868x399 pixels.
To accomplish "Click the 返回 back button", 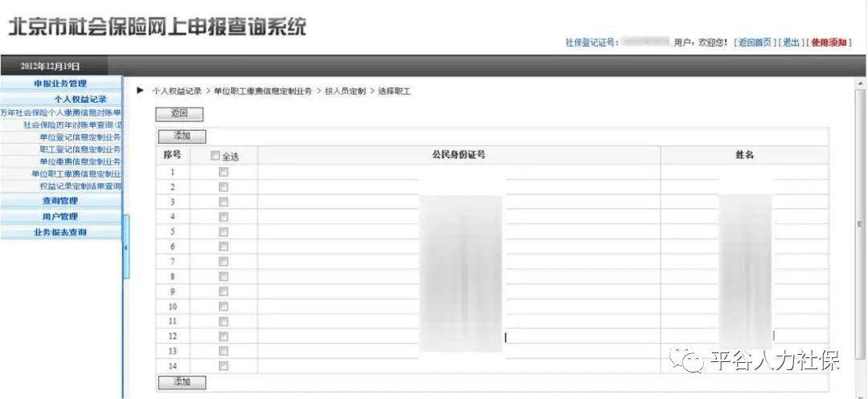I will pyautogui.click(x=179, y=114).
